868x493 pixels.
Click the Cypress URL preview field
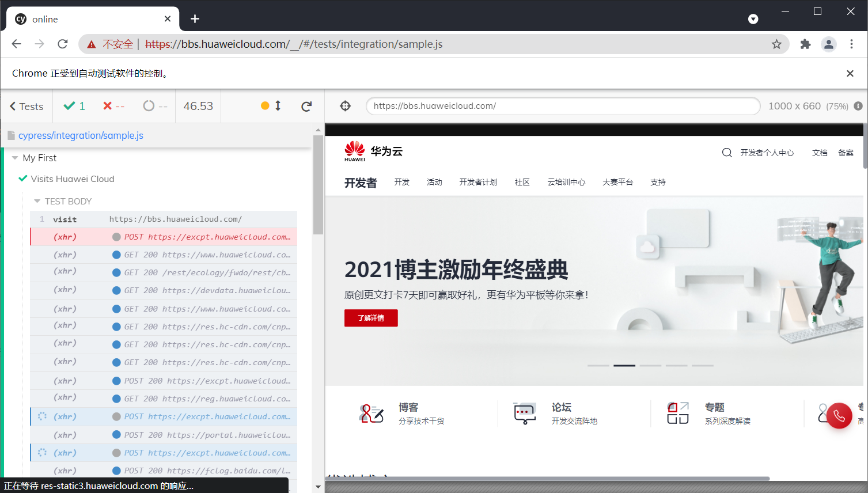[563, 106]
